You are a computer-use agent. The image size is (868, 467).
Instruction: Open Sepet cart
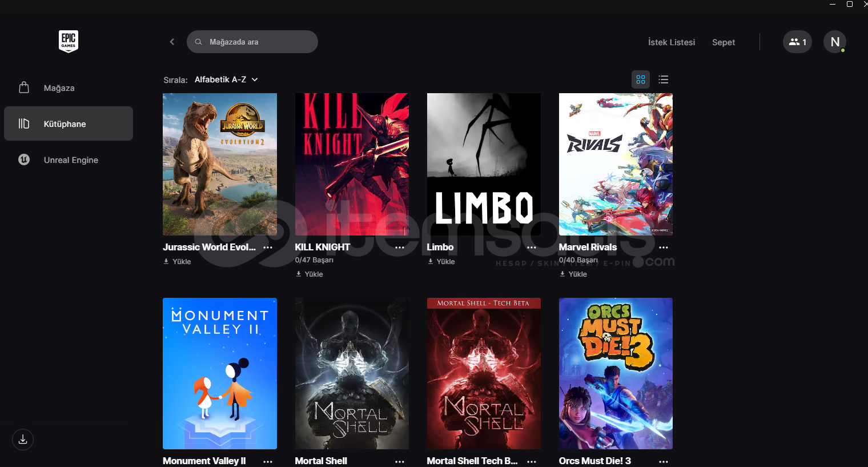(724, 42)
